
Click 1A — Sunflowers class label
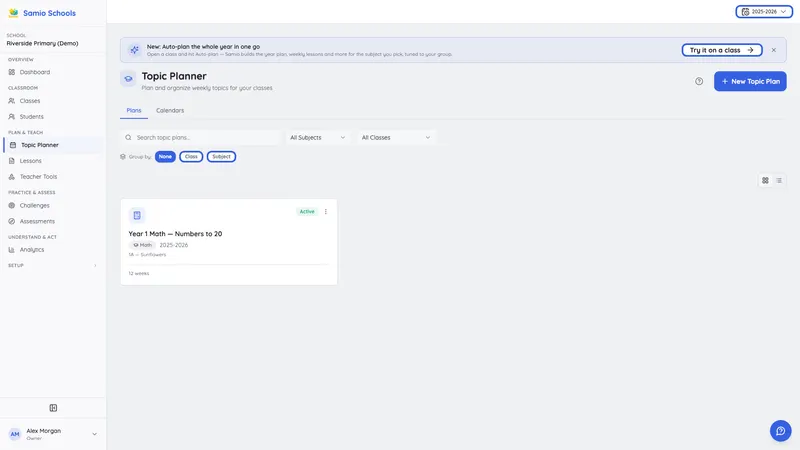[147, 255]
